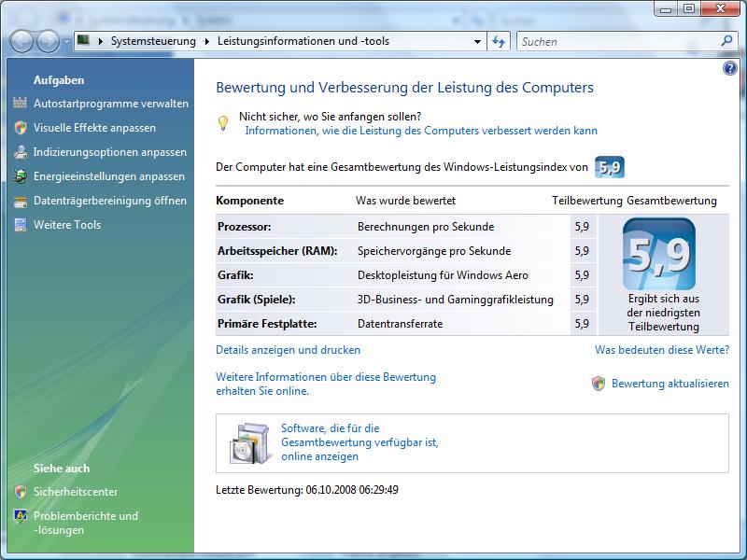Open Indizierungsoptionen anpassen
This screenshot has width=747, height=560.
pos(110,152)
